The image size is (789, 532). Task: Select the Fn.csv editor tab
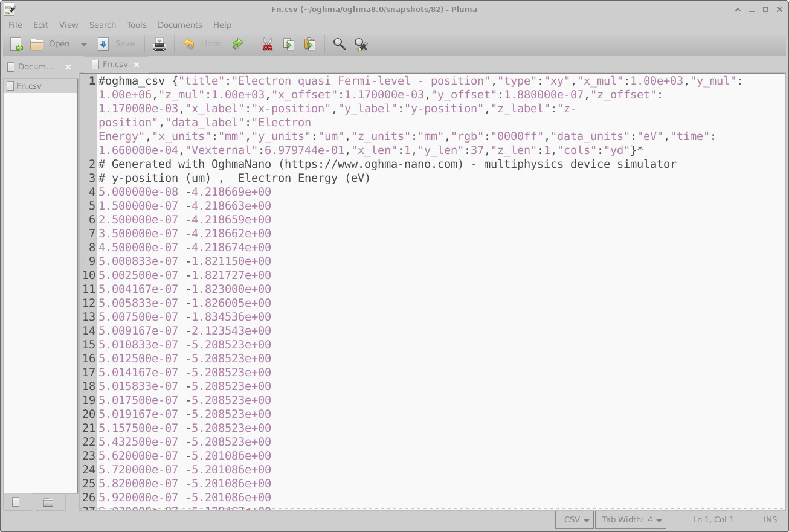(x=115, y=65)
